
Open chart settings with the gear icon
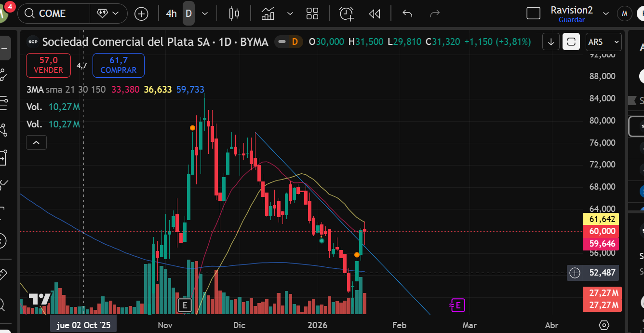(604, 326)
